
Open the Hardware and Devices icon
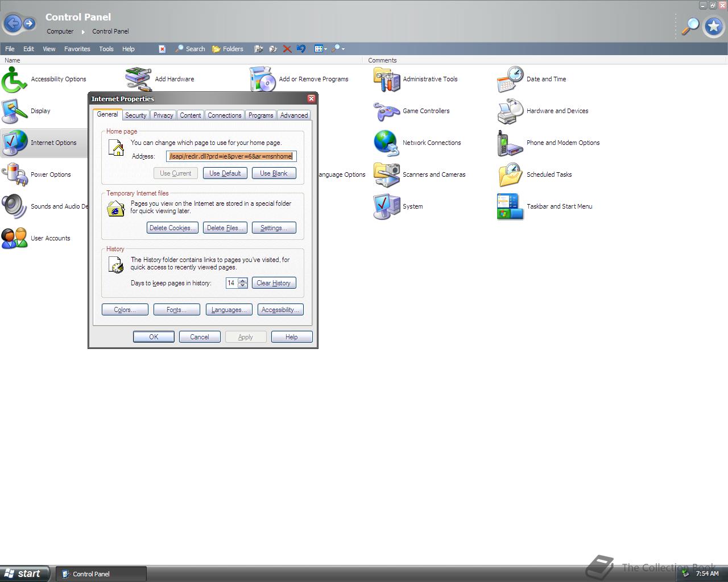pyautogui.click(x=511, y=111)
